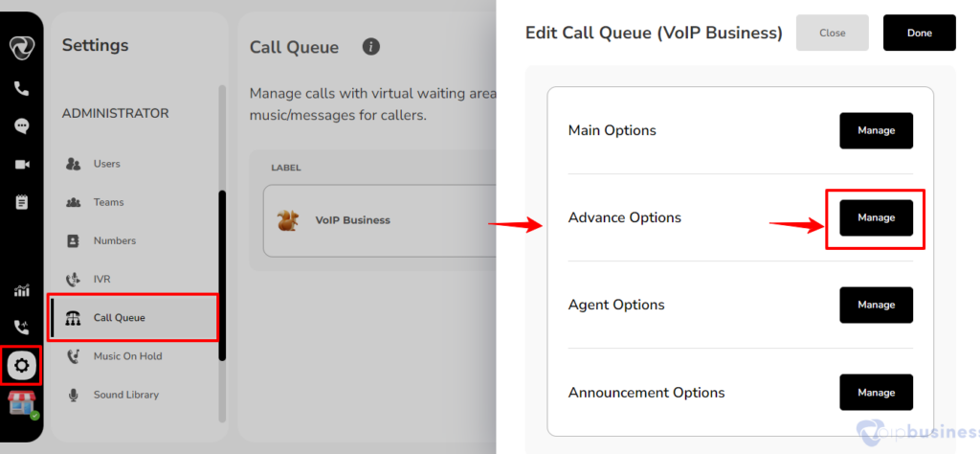Open the video meetings icon in sidebar
The image size is (980, 454).
click(22, 165)
